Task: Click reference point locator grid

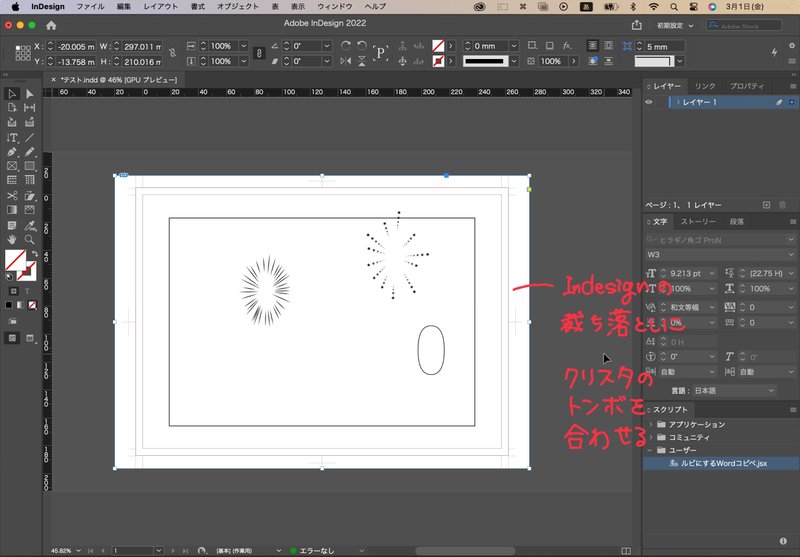Action: (x=23, y=53)
